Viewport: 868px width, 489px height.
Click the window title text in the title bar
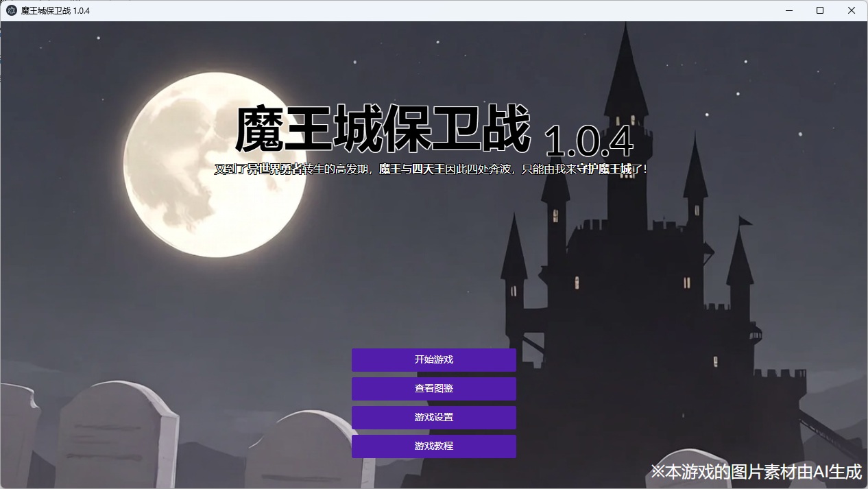point(56,11)
